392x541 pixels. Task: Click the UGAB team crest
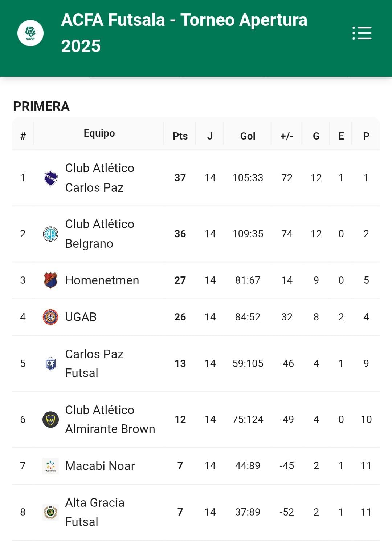tap(50, 317)
